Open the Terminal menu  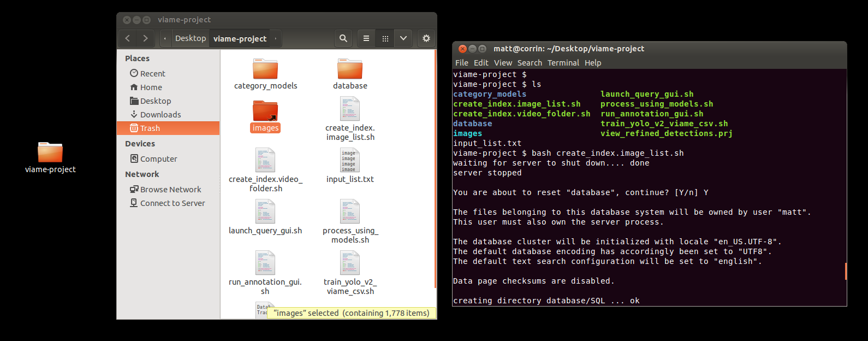click(563, 63)
